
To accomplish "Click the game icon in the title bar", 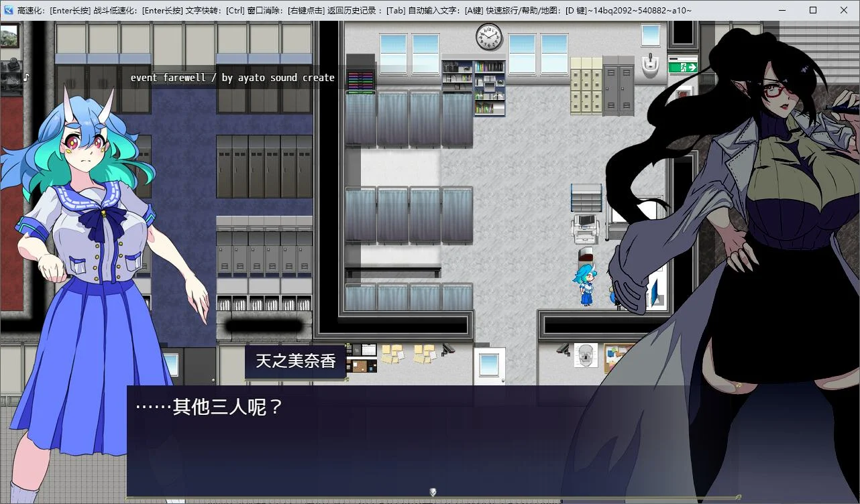I will pyautogui.click(x=7, y=9).
